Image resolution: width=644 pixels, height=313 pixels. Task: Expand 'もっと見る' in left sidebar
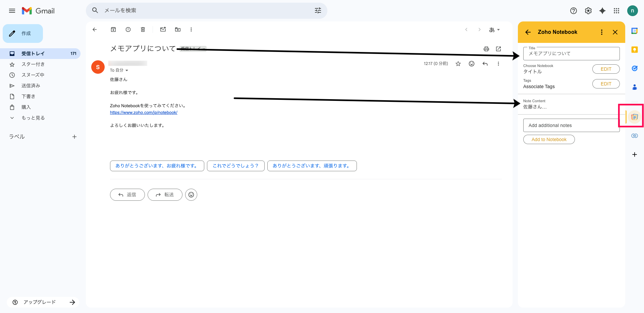coord(33,118)
